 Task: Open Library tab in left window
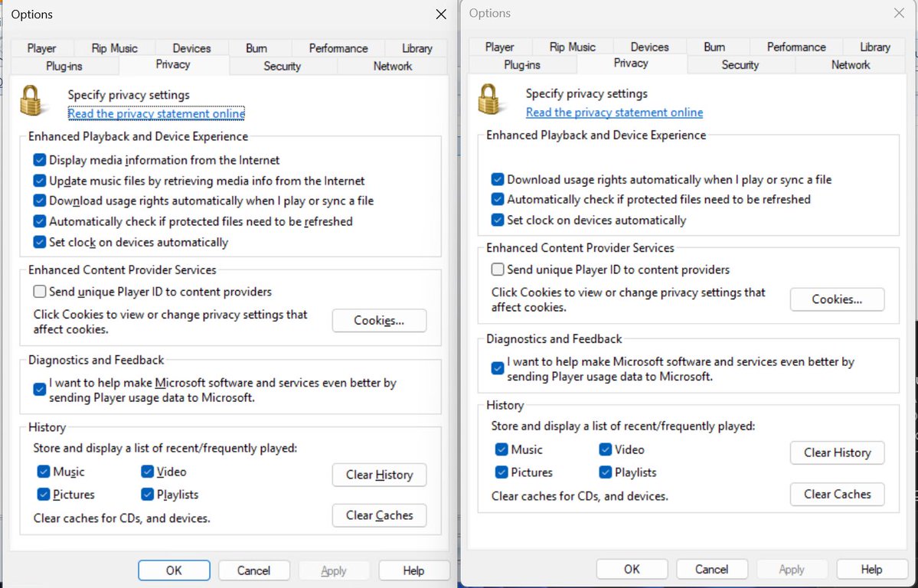click(417, 48)
